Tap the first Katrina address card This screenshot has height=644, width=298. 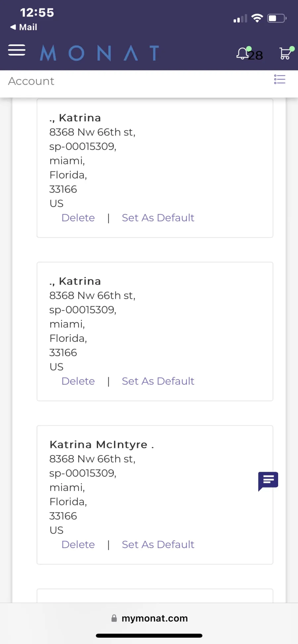pos(155,168)
